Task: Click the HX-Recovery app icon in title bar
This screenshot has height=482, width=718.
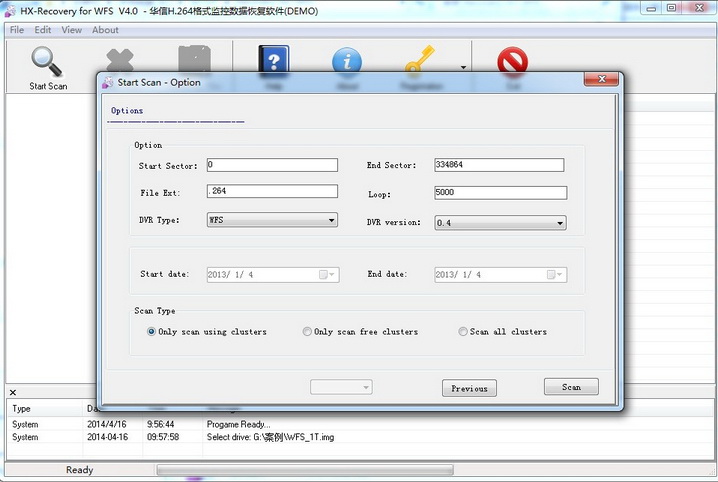Action: (x=10, y=11)
